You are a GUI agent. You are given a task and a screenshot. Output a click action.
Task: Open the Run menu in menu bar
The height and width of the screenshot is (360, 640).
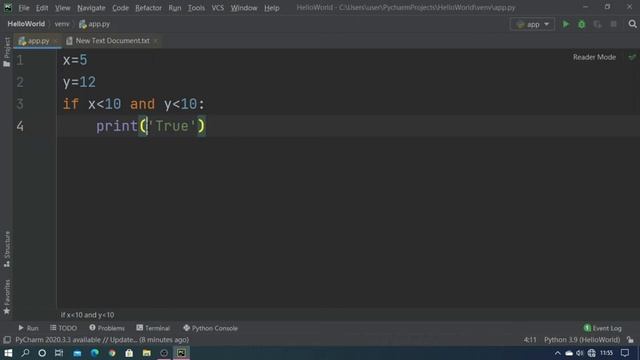click(x=175, y=8)
